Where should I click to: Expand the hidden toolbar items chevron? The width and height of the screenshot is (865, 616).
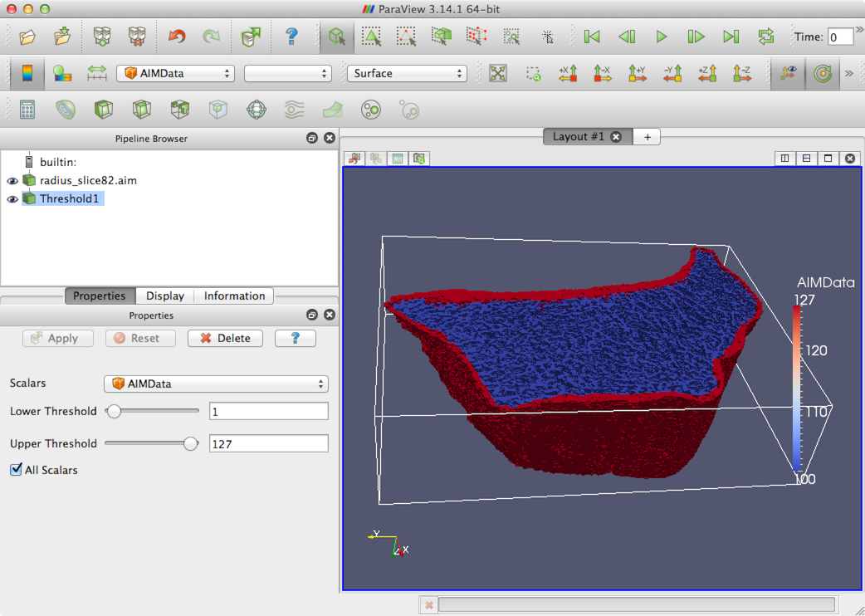[849, 73]
